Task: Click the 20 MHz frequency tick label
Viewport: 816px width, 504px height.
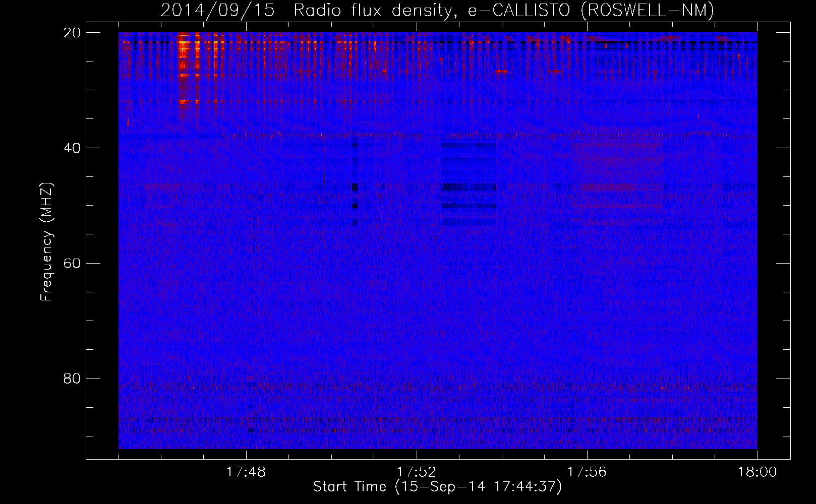Action: (72, 33)
